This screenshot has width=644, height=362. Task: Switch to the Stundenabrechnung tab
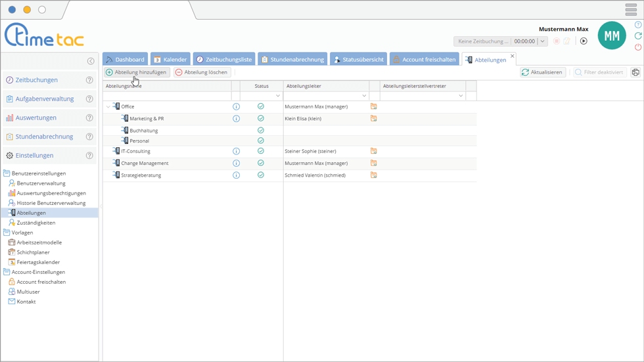click(292, 59)
